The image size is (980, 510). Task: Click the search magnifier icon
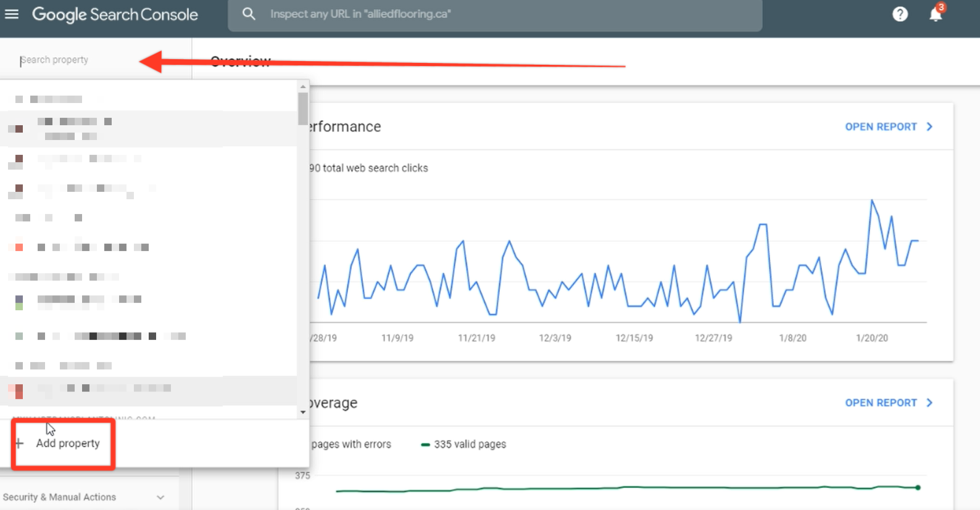click(249, 14)
